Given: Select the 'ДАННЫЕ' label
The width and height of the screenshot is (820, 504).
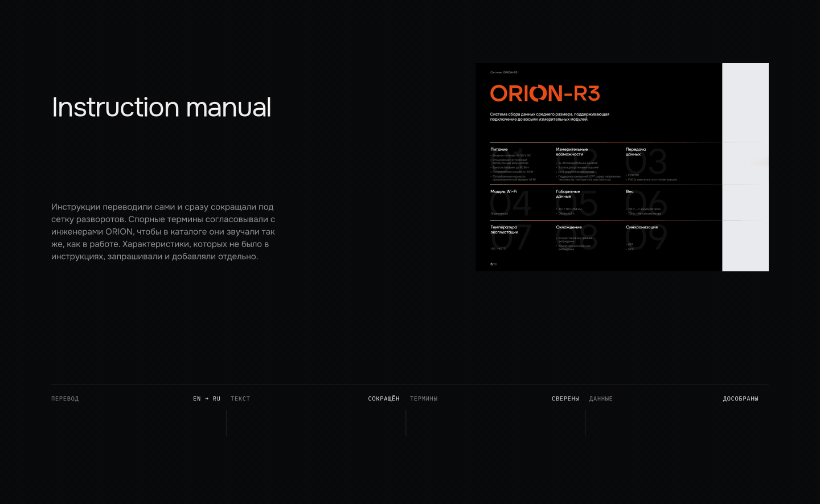Looking at the screenshot, I should [x=601, y=399].
